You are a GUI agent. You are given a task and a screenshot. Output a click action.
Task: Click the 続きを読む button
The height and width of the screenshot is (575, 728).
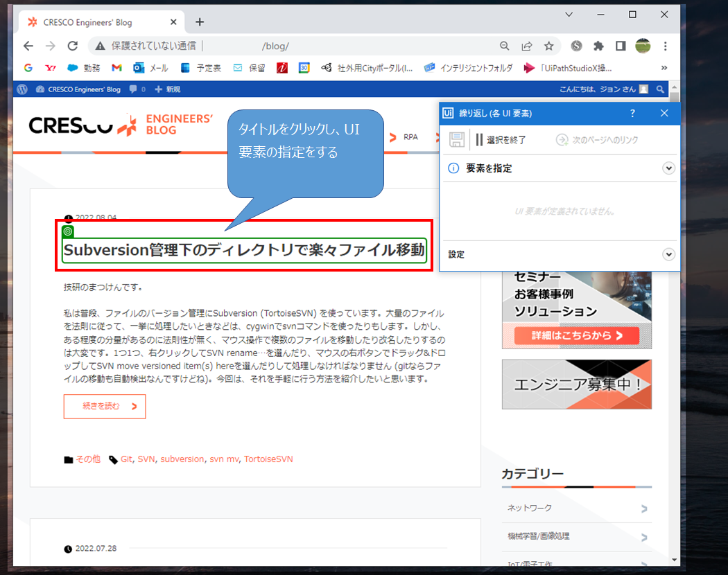pyautogui.click(x=105, y=407)
